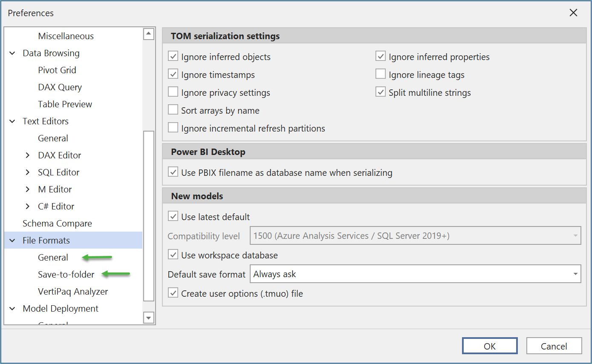Enable Ignore privacy settings
The width and height of the screenshot is (592, 364).
coord(173,92)
